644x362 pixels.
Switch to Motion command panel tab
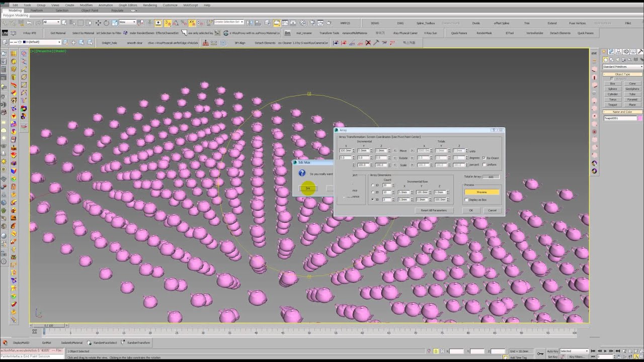click(x=626, y=51)
